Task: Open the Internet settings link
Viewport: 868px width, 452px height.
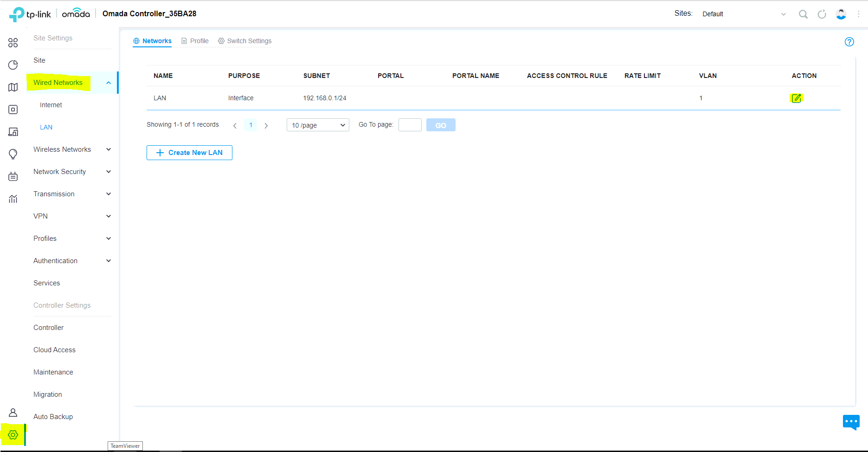Action: click(51, 105)
